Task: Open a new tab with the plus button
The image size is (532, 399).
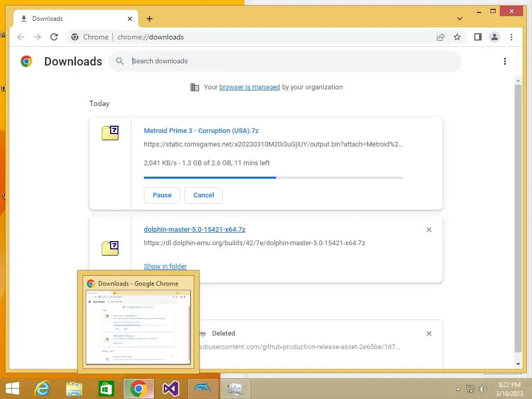Action: tap(150, 19)
